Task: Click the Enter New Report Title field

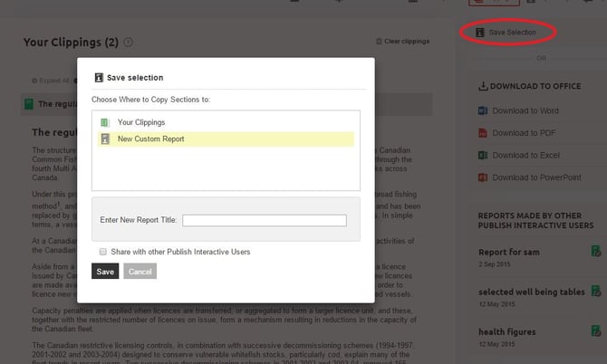Action: (x=264, y=220)
